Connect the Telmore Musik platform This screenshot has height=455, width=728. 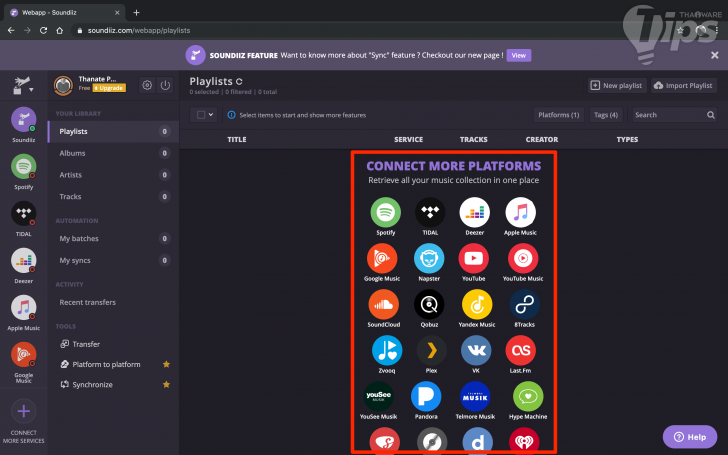pyautogui.click(x=475, y=396)
